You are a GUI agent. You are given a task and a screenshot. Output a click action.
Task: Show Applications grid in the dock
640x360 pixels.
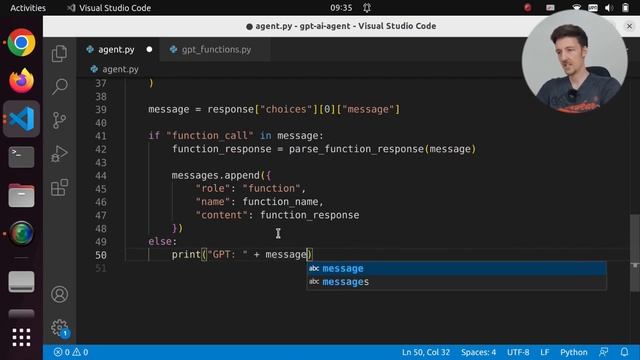[21, 338]
